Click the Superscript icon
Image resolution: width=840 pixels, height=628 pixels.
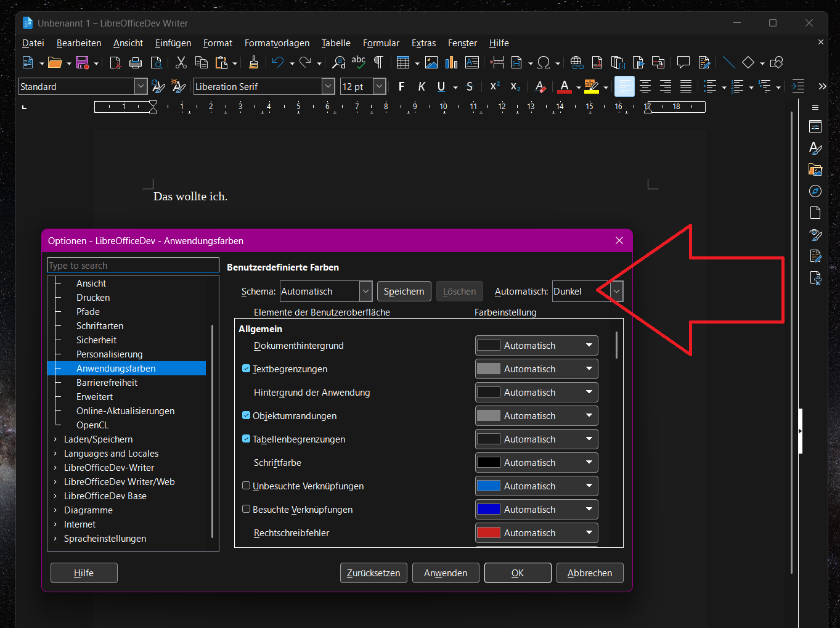(495, 86)
